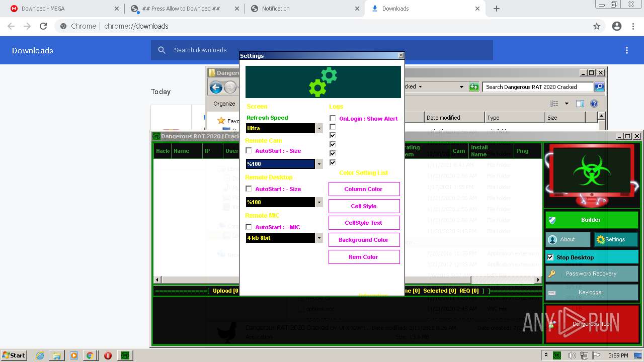
Task: Open the Chrome profile avatar icon
Action: click(617, 26)
